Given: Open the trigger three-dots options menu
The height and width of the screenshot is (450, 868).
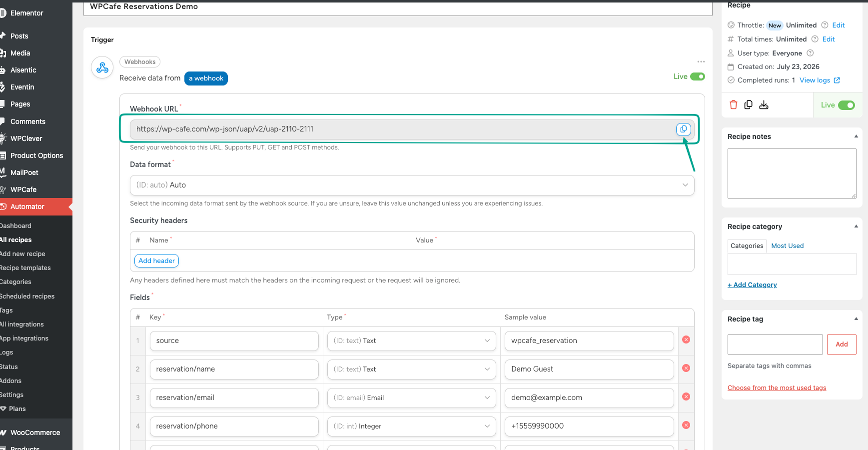Looking at the screenshot, I should [701, 61].
